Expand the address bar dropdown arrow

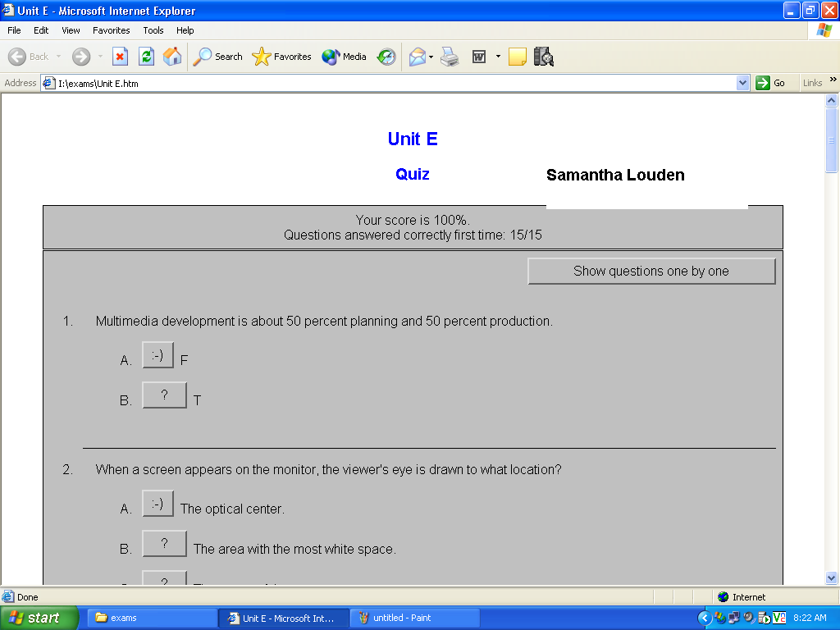[x=742, y=83]
